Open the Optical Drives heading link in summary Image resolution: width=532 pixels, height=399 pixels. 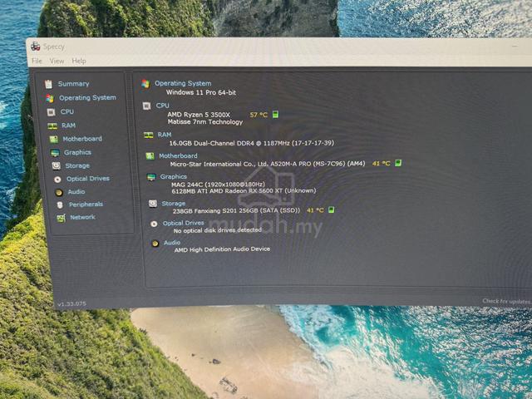183,223
